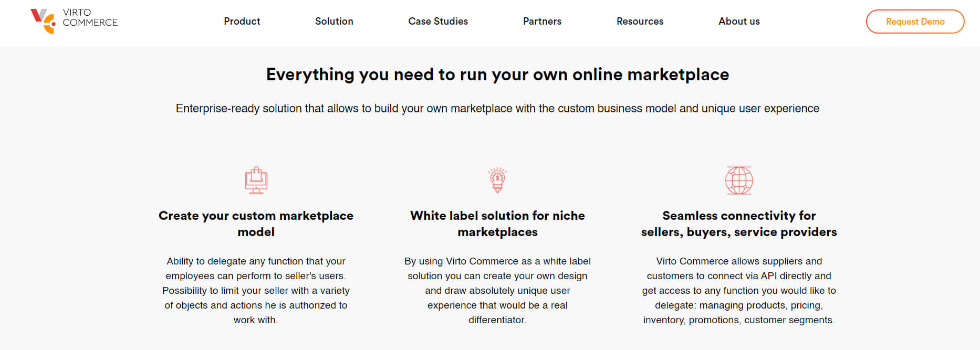The image size is (980, 350).
Task: Click the Virto Commerce V logo mark
Action: tap(43, 21)
